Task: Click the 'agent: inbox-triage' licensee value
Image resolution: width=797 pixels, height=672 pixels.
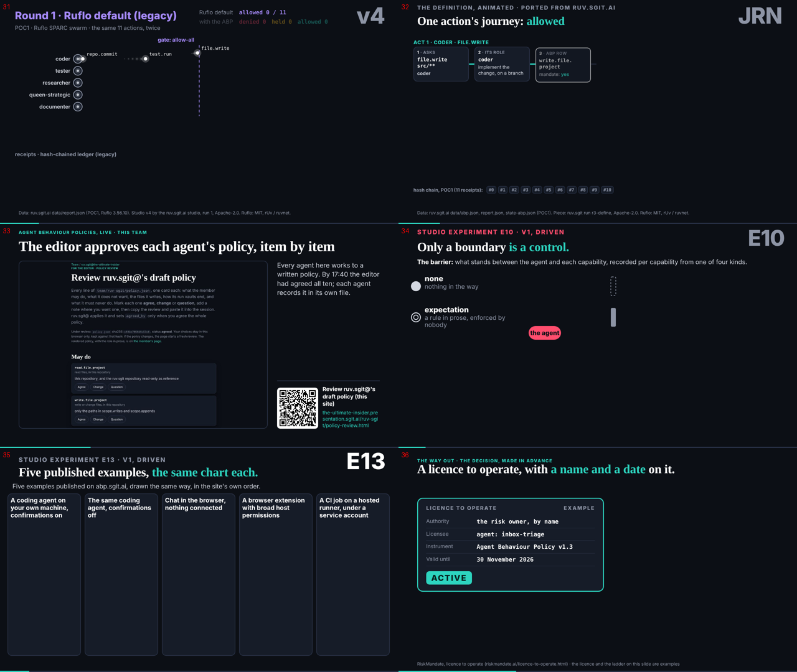Action: [x=511, y=534]
